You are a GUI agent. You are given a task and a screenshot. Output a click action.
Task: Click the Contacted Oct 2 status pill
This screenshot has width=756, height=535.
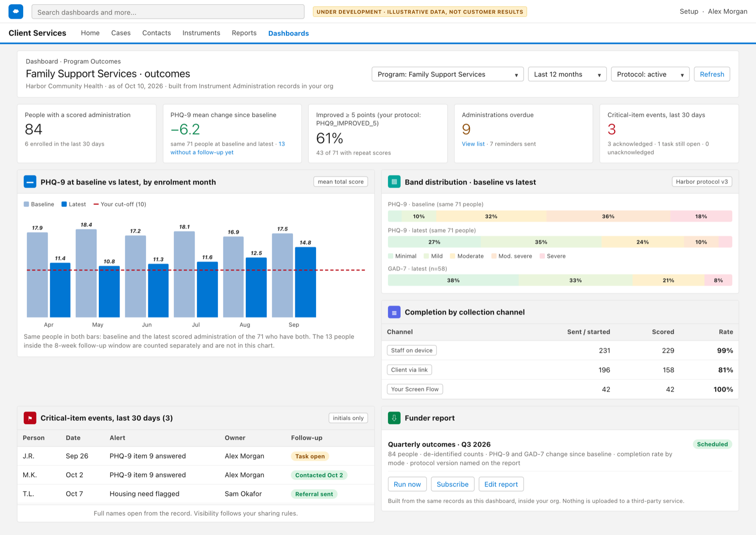(319, 475)
